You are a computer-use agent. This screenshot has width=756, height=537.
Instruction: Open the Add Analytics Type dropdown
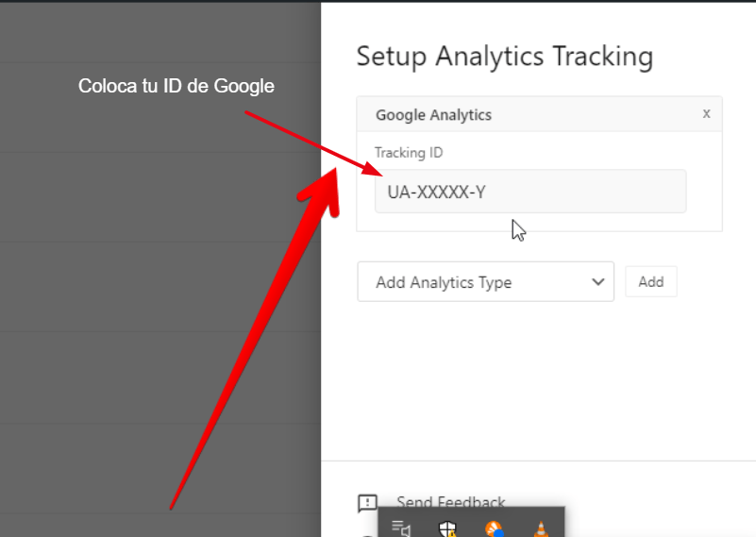[485, 282]
